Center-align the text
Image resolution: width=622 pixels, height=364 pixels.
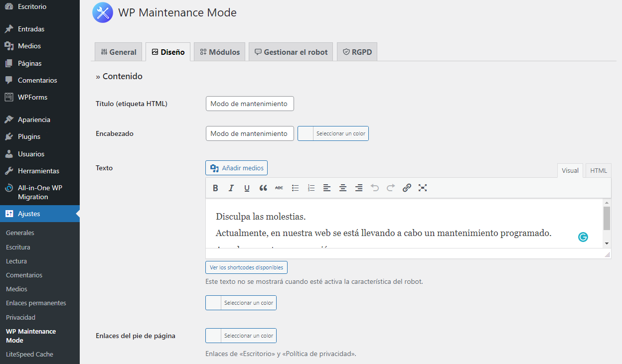point(343,188)
